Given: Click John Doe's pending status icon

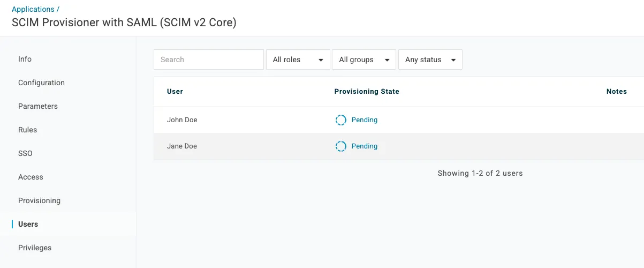Looking at the screenshot, I should 340,120.
